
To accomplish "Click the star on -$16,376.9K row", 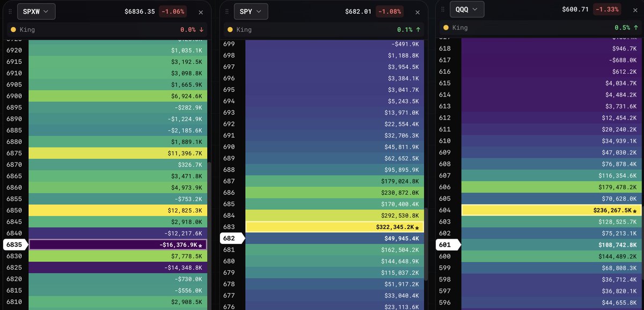I will 201,245.
